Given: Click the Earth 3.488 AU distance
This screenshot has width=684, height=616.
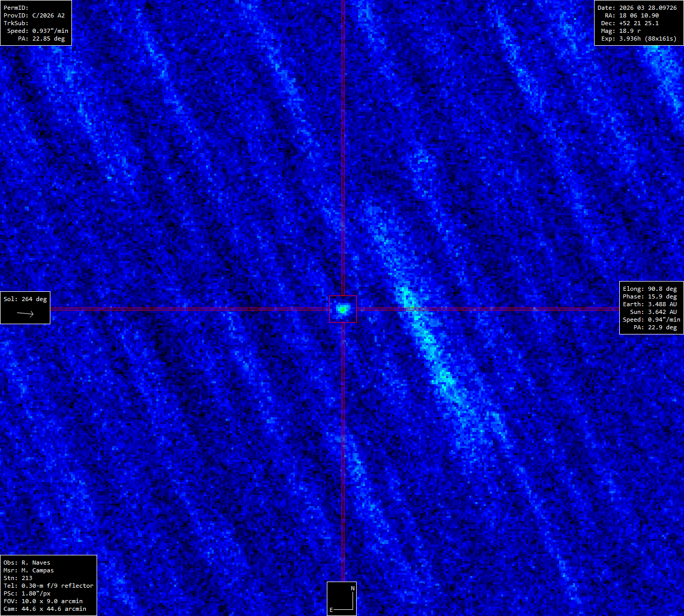Looking at the screenshot, I should 650,304.
